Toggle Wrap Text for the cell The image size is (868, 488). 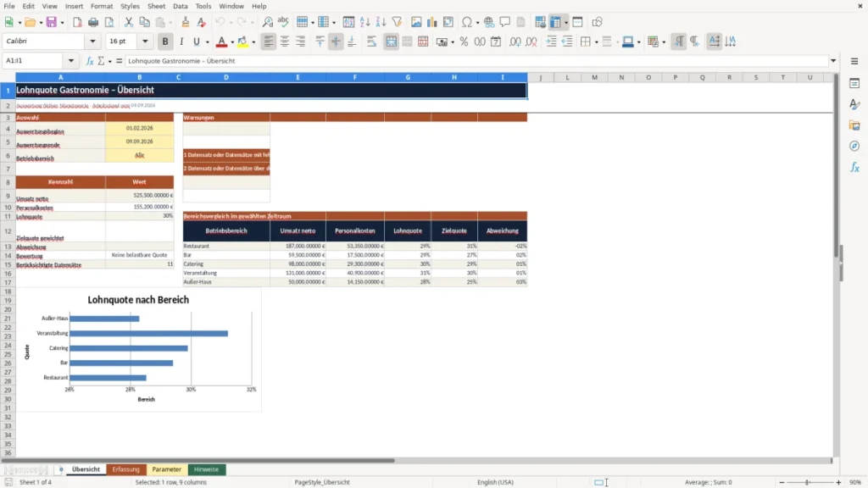pos(371,42)
